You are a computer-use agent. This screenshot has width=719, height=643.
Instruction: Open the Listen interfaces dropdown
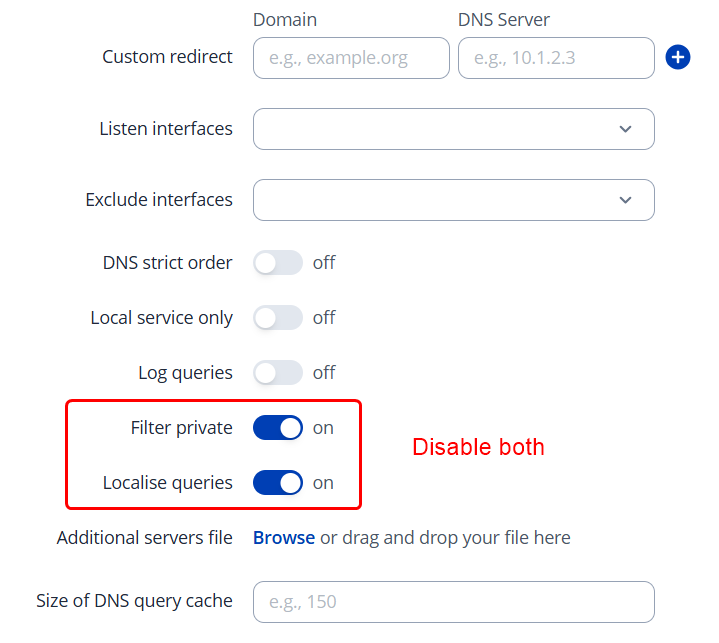(x=453, y=129)
